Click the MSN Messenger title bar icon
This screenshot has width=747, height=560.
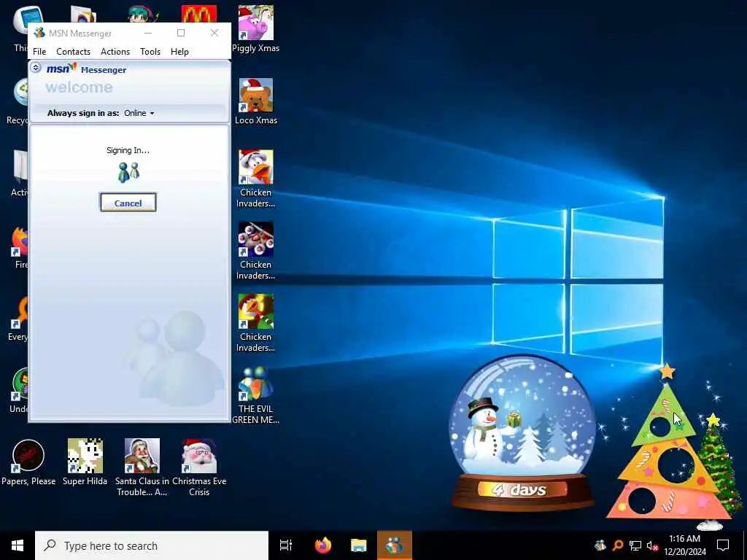point(39,33)
